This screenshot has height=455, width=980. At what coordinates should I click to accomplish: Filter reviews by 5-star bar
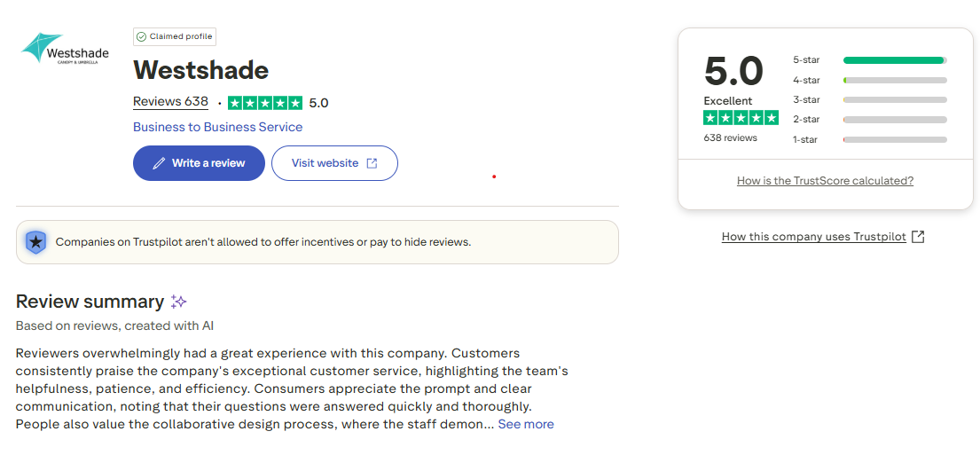[x=895, y=60]
